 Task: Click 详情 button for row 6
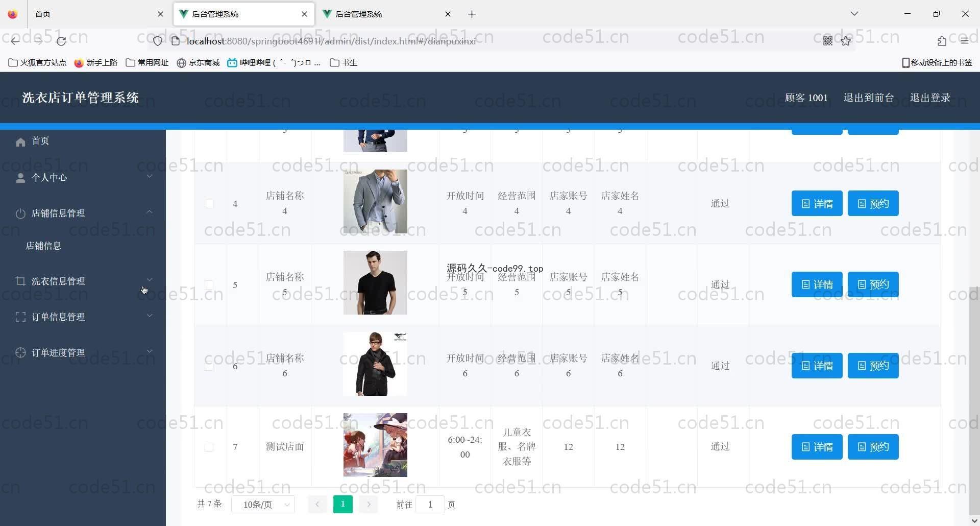tap(817, 366)
